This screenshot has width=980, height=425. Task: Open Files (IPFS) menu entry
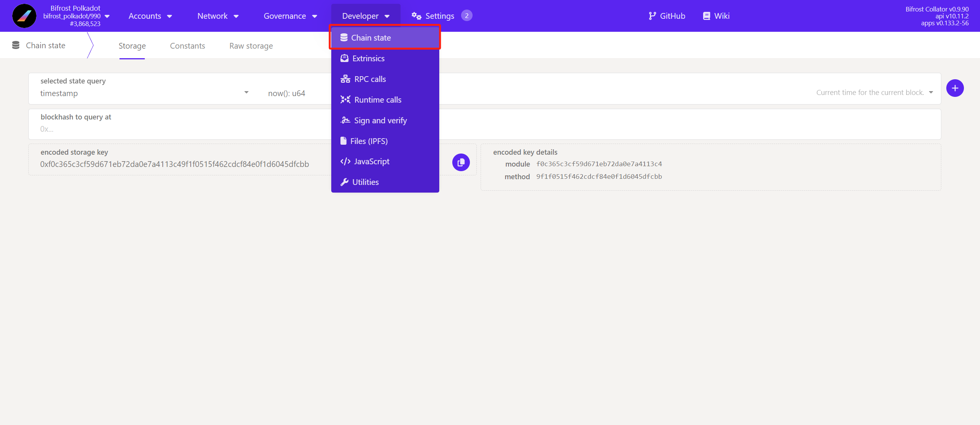(368, 141)
